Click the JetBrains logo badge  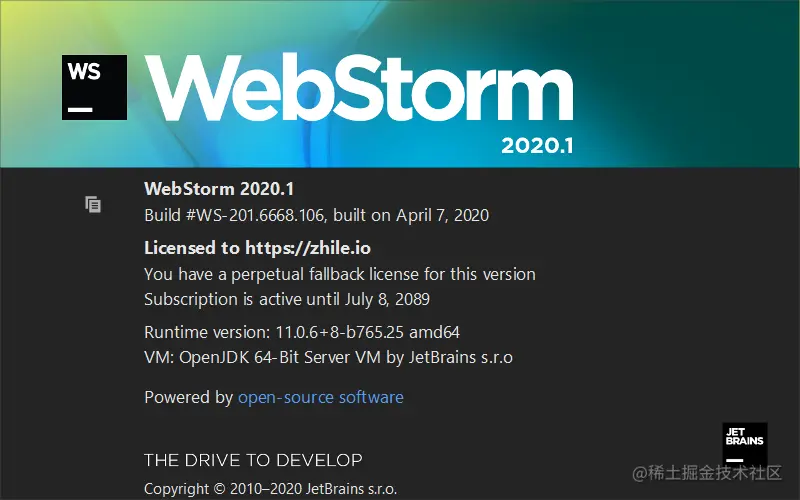(745, 444)
